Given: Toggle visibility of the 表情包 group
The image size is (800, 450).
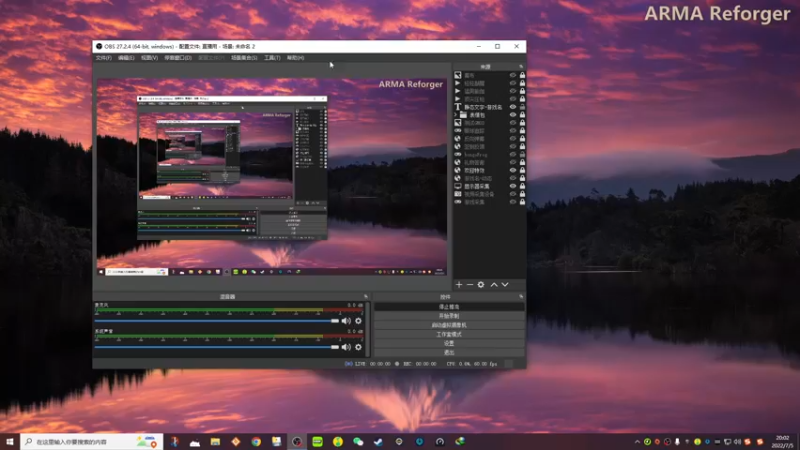Looking at the screenshot, I should point(513,115).
